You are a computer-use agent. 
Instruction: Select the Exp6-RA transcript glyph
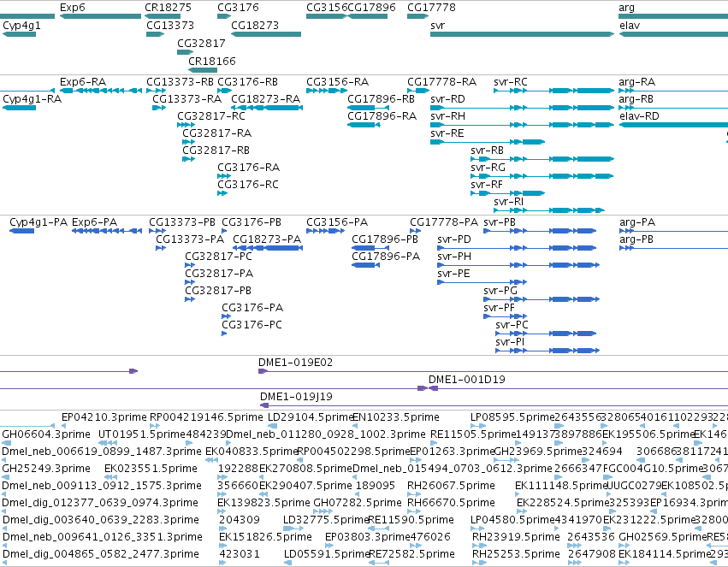click(101, 91)
